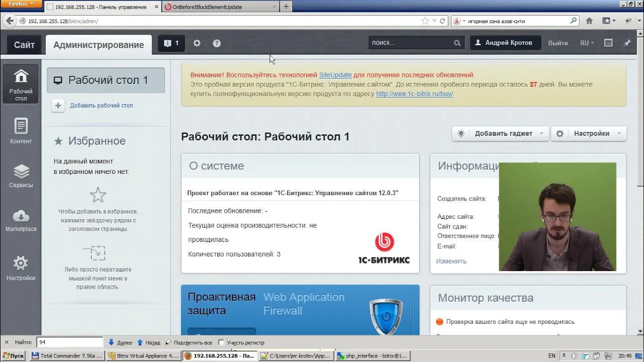
Task: Click the Монитор качества gadget title
Action: point(486,298)
